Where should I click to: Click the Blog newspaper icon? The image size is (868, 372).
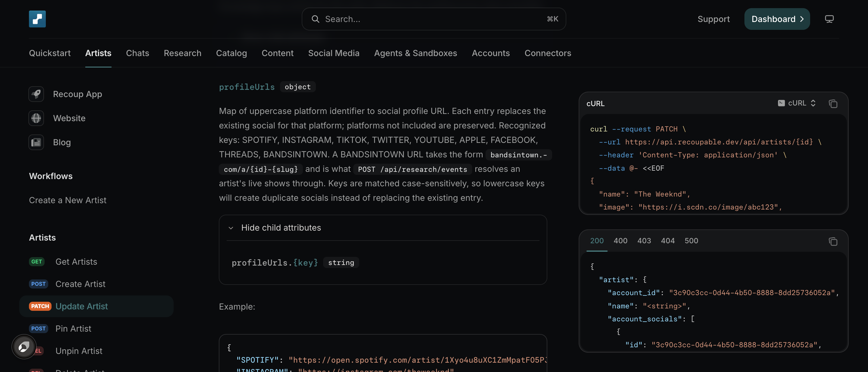pos(36,143)
